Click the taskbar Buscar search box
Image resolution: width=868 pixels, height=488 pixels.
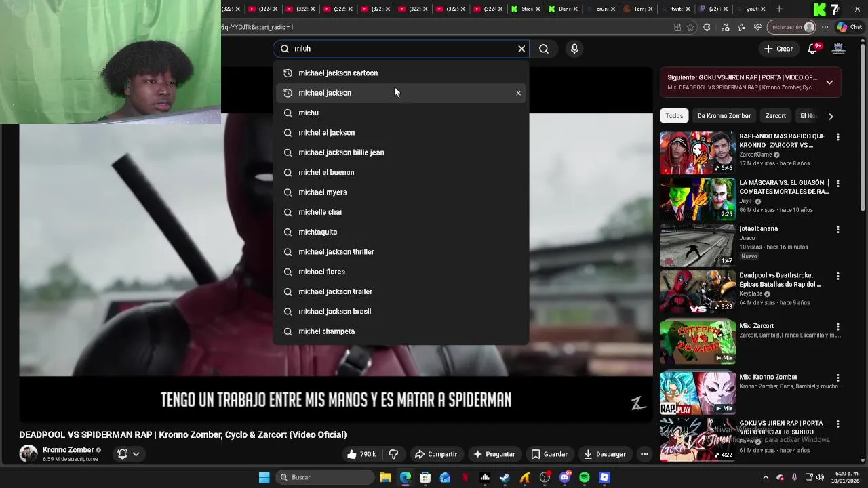tap(326, 477)
